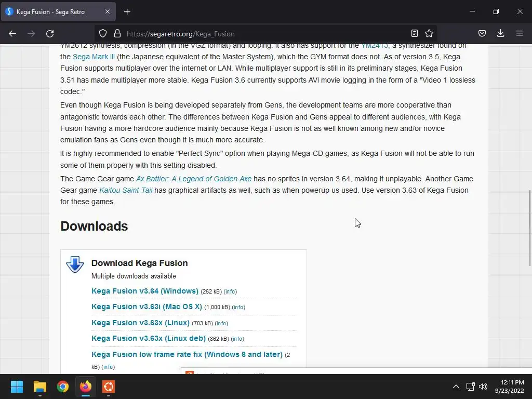Open Ax Battler: A Legend of Golden Axe
This screenshot has height=399, width=532.
(x=194, y=179)
